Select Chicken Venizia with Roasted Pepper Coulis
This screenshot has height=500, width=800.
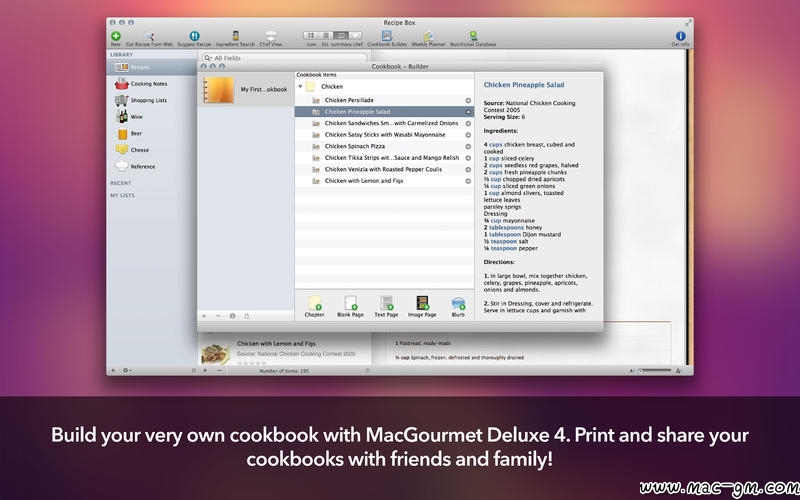[384, 169]
